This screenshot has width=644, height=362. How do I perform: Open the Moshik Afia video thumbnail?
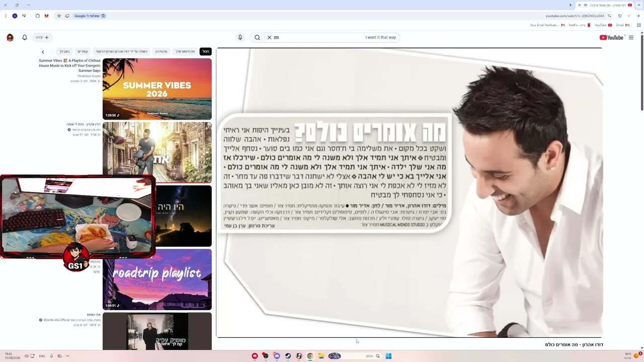click(x=157, y=331)
